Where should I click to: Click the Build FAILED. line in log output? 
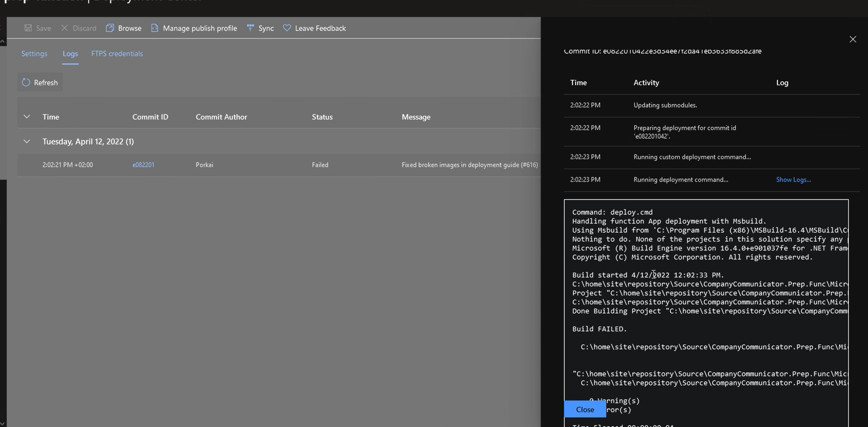point(599,329)
